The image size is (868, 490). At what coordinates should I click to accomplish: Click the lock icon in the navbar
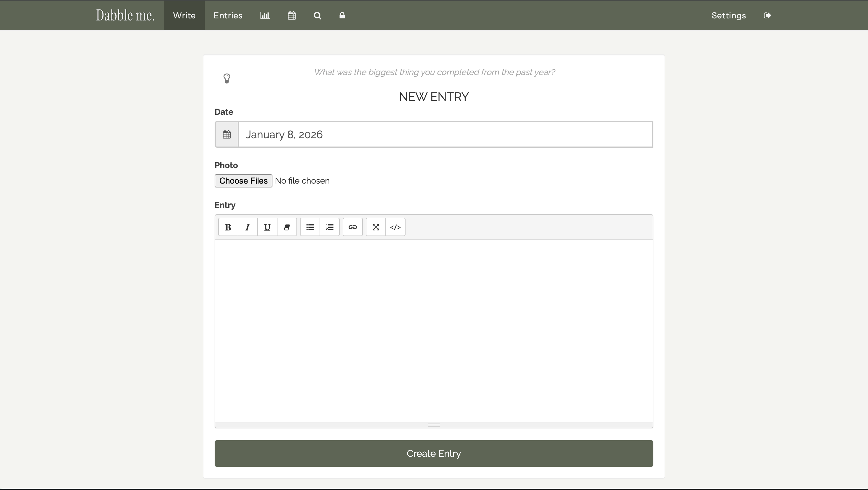click(342, 15)
